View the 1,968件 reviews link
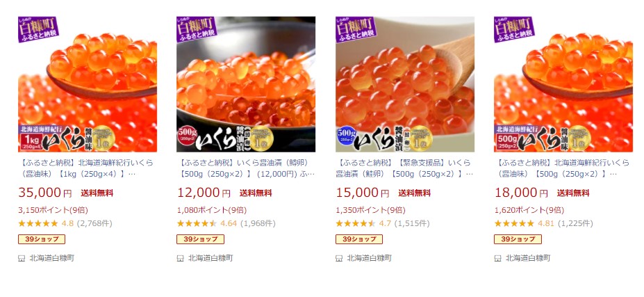This screenshot has height=297, width=644. point(258,223)
